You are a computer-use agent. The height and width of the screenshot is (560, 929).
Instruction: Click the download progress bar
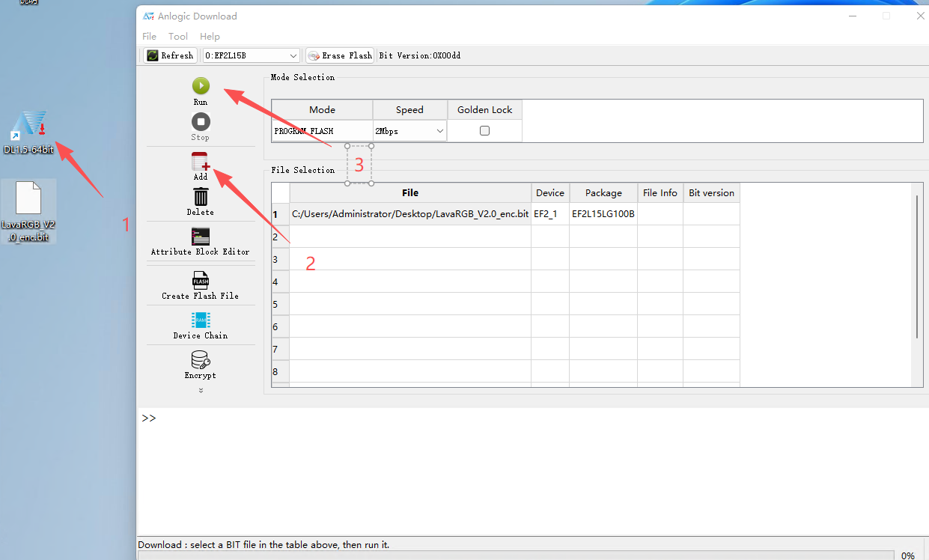coord(515,556)
